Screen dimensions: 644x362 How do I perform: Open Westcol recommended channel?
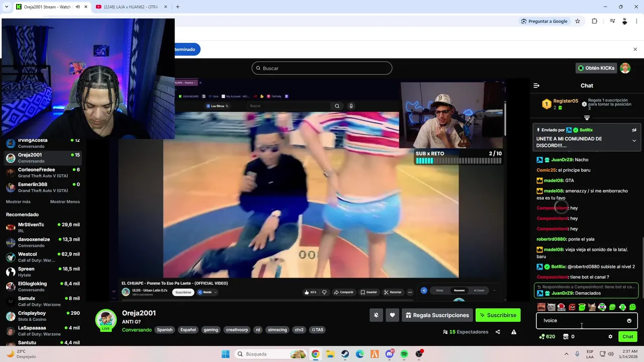coord(43,257)
